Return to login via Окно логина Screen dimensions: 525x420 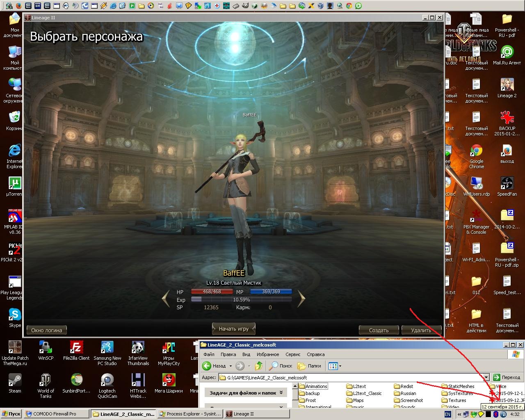47,330
